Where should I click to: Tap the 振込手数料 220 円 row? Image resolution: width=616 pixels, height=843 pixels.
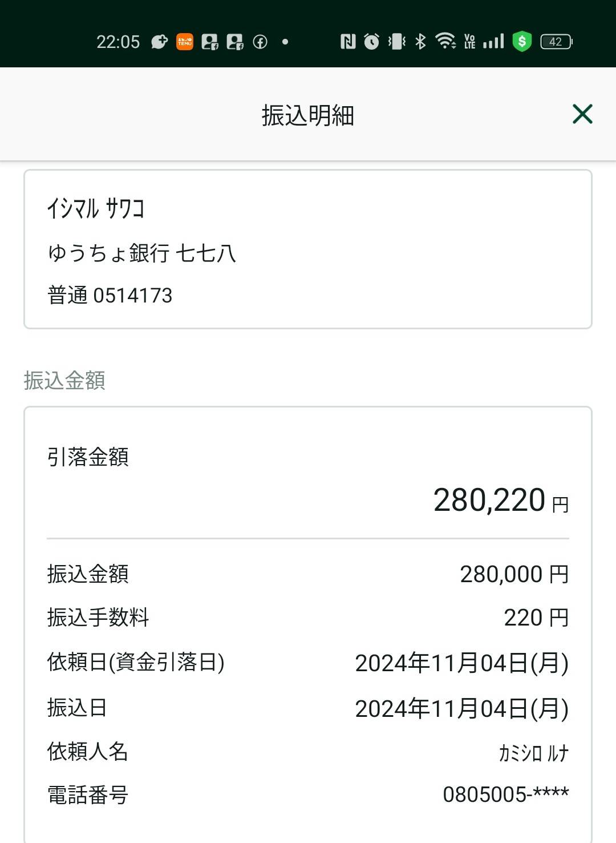(x=308, y=618)
